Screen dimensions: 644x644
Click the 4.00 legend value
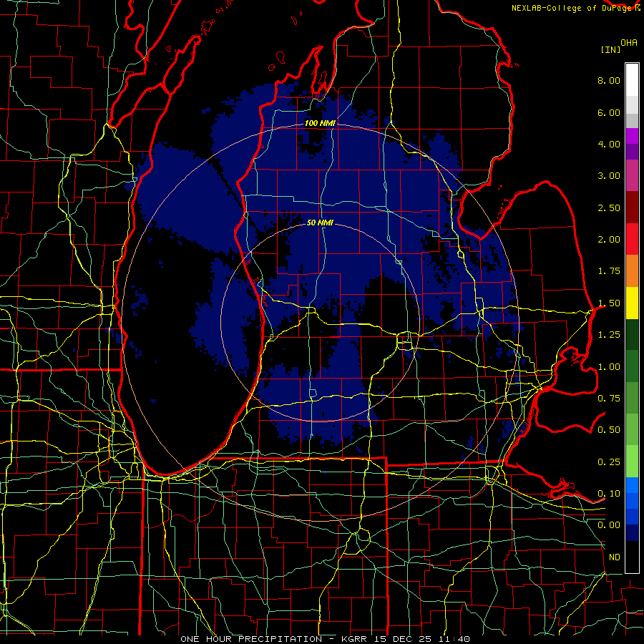click(609, 144)
